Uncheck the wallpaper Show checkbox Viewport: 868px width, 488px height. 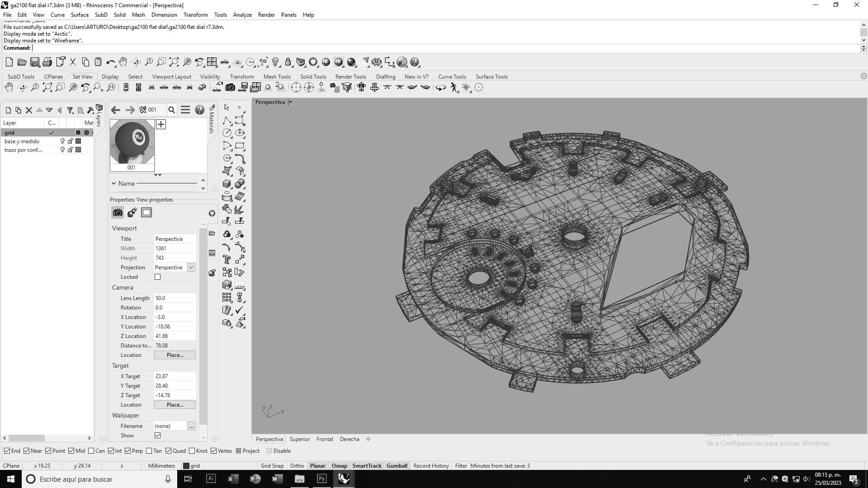157,436
